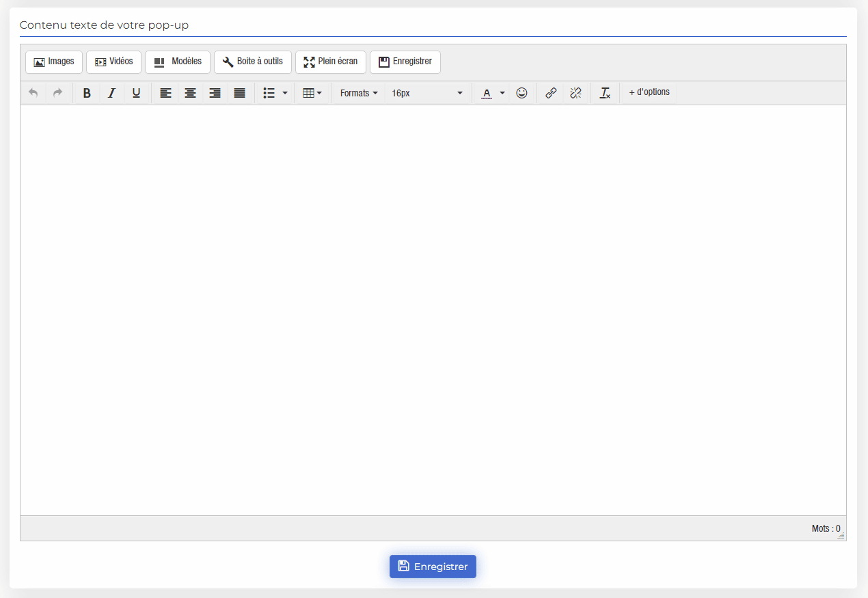Show + d'options extra toolbar
868x598 pixels.
pos(649,92)
